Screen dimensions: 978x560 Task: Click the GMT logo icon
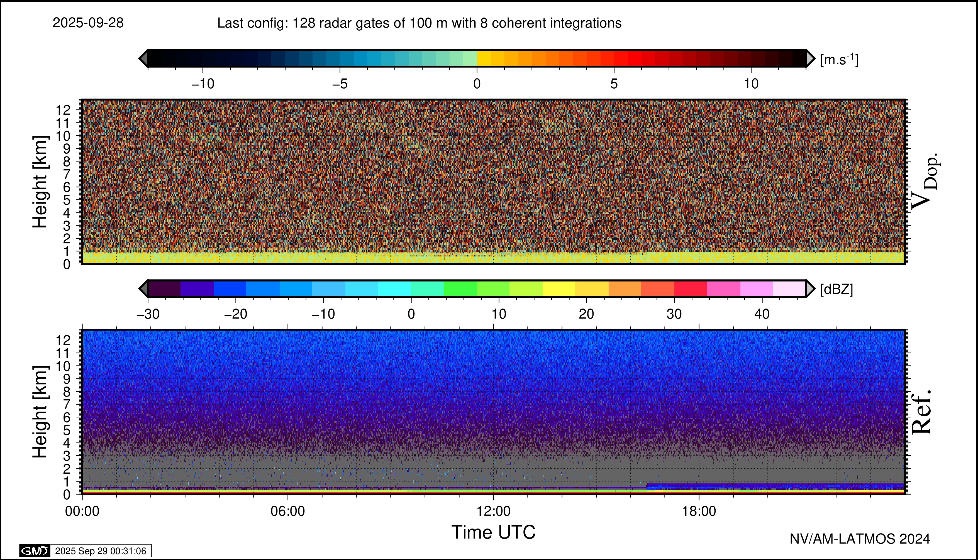(35, 551)
